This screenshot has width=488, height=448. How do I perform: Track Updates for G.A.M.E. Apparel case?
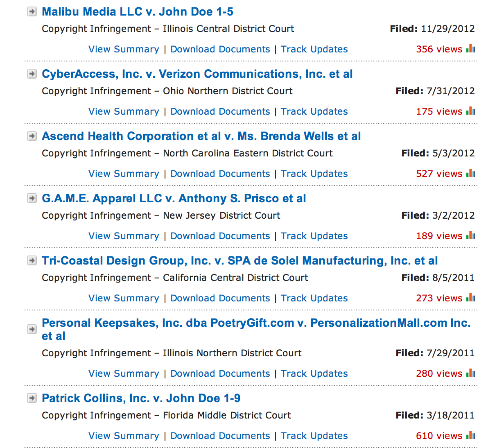point(314,236)
